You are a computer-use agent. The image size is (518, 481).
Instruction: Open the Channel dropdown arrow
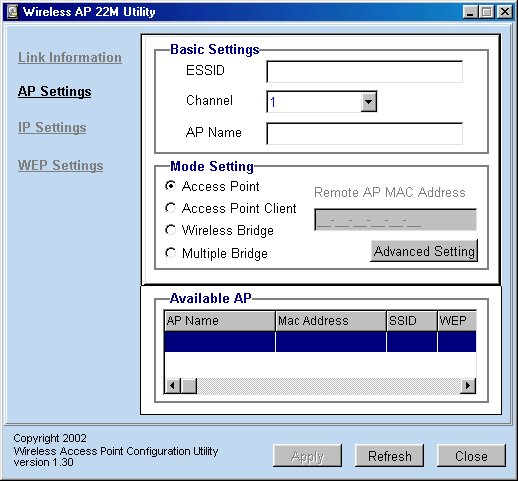(368, 101)
